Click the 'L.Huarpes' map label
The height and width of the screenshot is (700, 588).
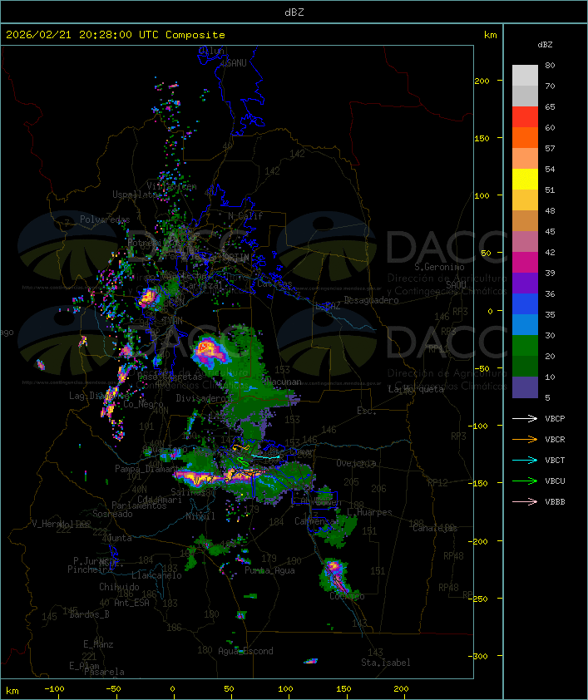369,512
